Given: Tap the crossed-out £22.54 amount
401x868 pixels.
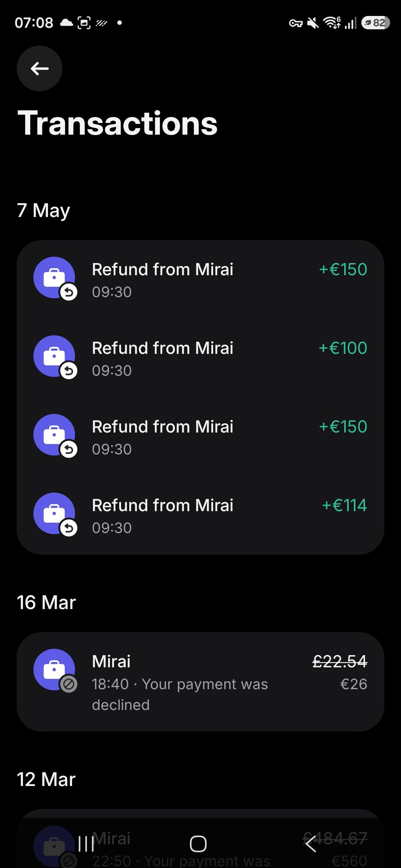Looking at the screenshot, I should click(340, 661).
